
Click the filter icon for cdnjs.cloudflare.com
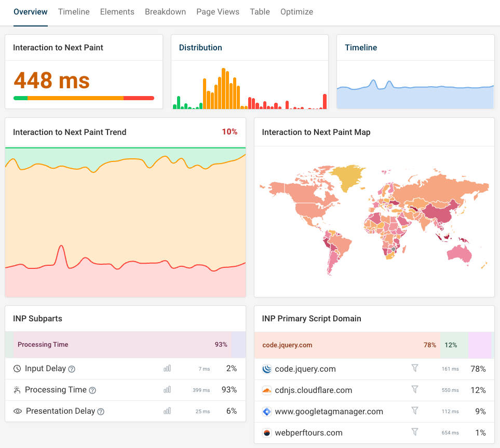(x=415, y=390)
